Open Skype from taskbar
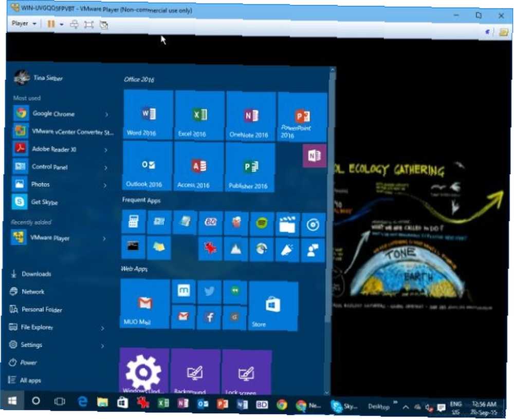The width and height of the screenshot is (514, 420). (x=344, y=407)
